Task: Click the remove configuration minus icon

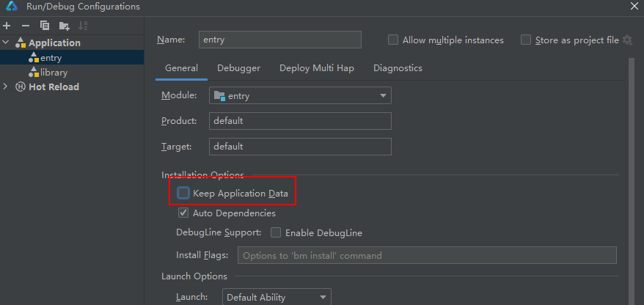Action: (x=25, y=26)
